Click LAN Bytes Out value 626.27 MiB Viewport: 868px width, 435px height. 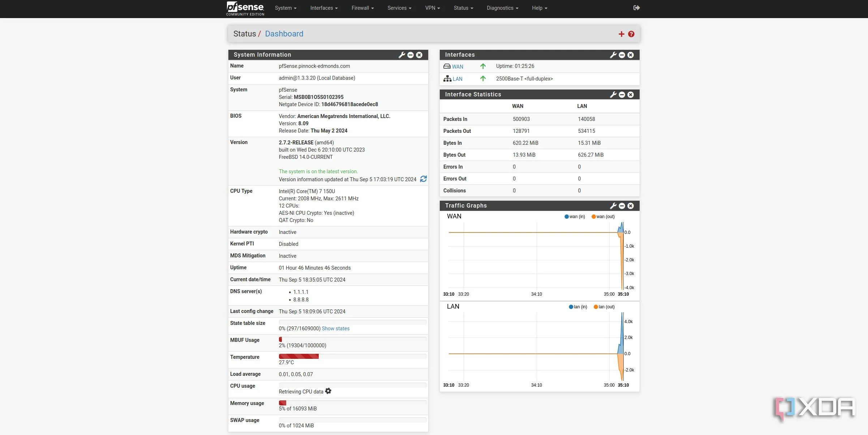[590, 155]
